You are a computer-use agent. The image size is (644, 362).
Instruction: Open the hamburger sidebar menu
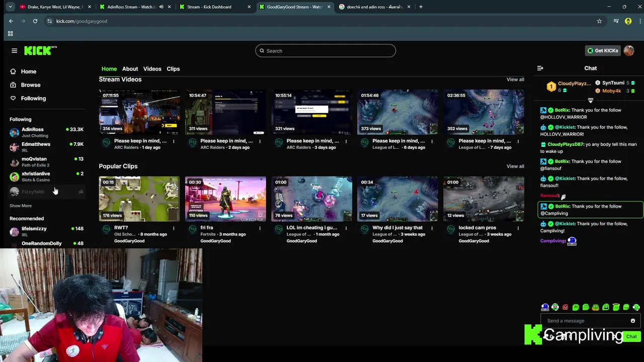pyautogui.click(x=14, y=51)
